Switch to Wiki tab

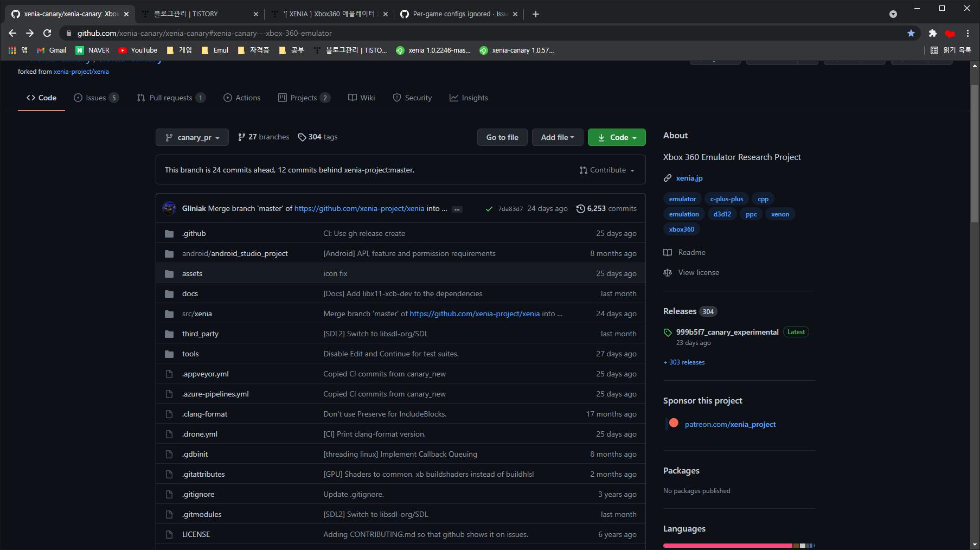(x=361, y=98)
